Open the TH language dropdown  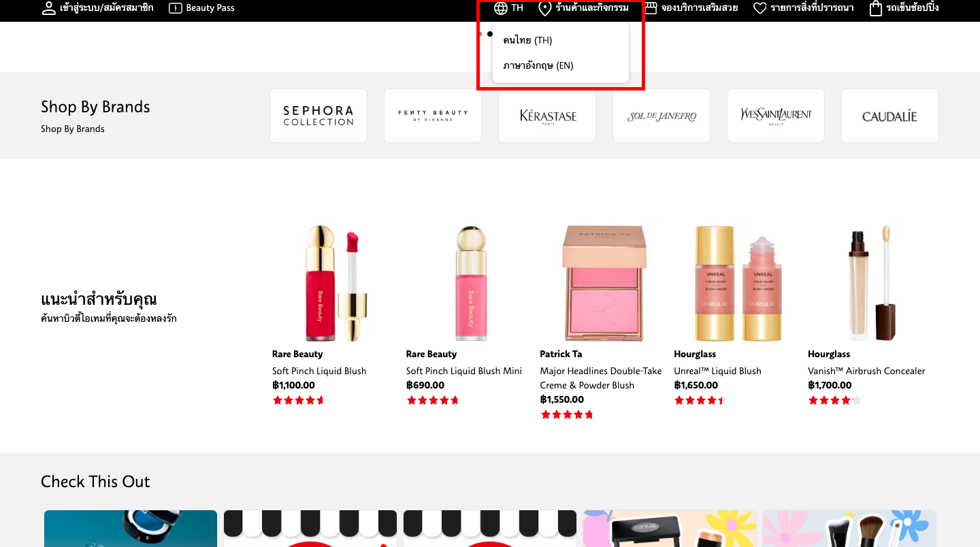coord(517,8)
